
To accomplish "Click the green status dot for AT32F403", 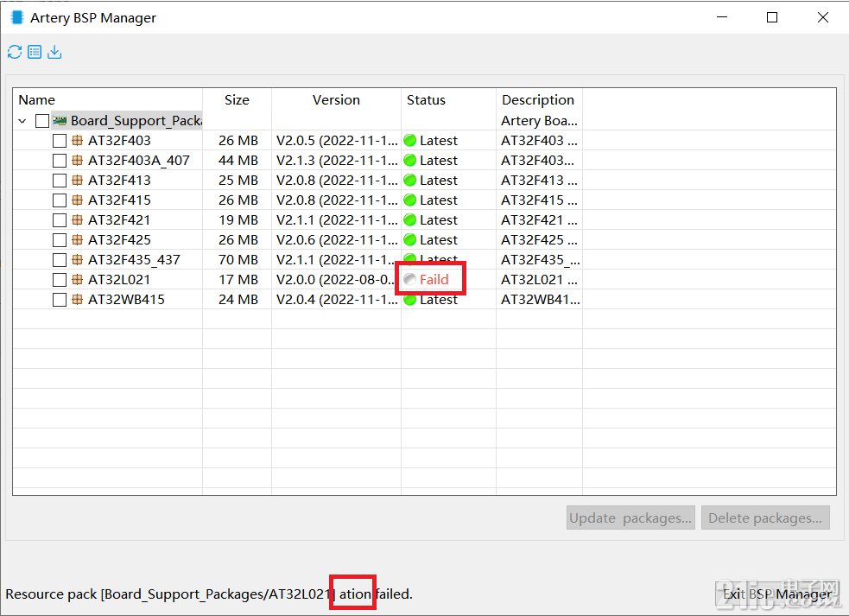I will 410,140.
